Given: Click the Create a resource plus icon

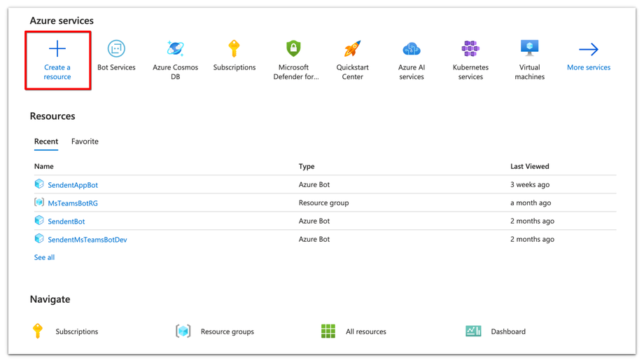Looking at the screenshot, I should [x=57, y=48].
